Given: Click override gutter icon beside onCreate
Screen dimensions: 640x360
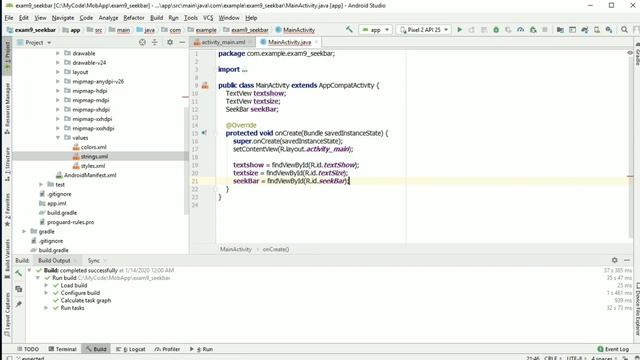Looking at the screenshot, I should [204, 133].
